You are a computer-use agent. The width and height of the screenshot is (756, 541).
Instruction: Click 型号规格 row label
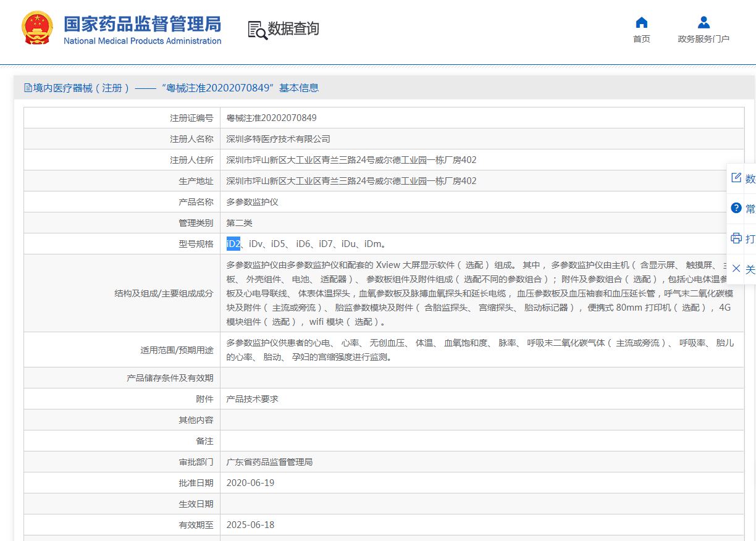coord(196,244)
